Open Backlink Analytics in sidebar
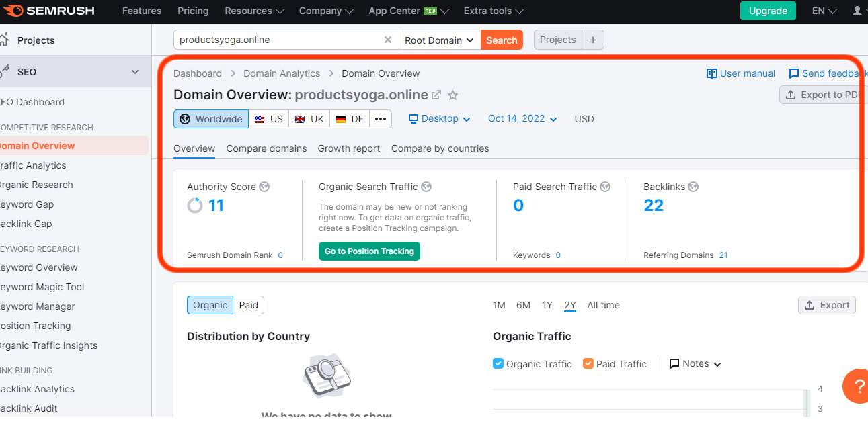 (36, 389)
